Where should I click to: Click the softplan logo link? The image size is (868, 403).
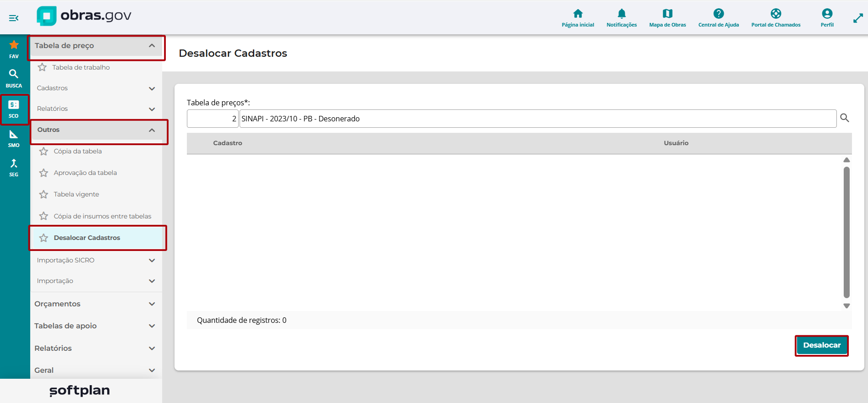click(80, 390)
